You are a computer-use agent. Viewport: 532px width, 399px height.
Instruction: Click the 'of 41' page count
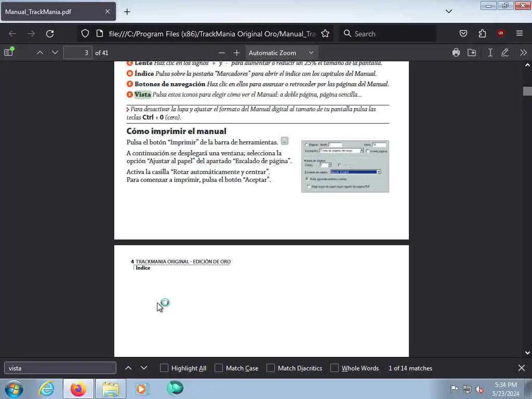point(102,53)
